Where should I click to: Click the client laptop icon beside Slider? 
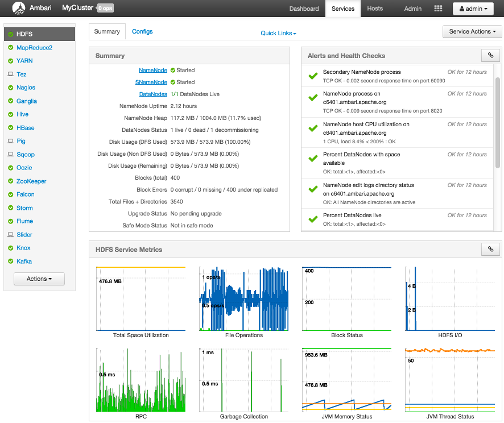[x=11, y=234]
